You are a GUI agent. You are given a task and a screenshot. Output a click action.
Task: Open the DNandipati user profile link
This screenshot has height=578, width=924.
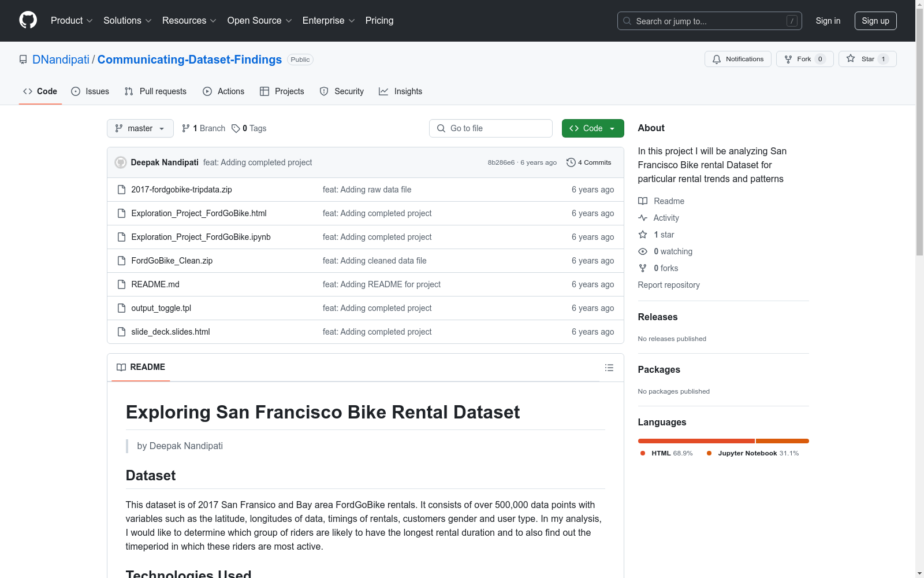pyautogui.click(x=61, y=60)
